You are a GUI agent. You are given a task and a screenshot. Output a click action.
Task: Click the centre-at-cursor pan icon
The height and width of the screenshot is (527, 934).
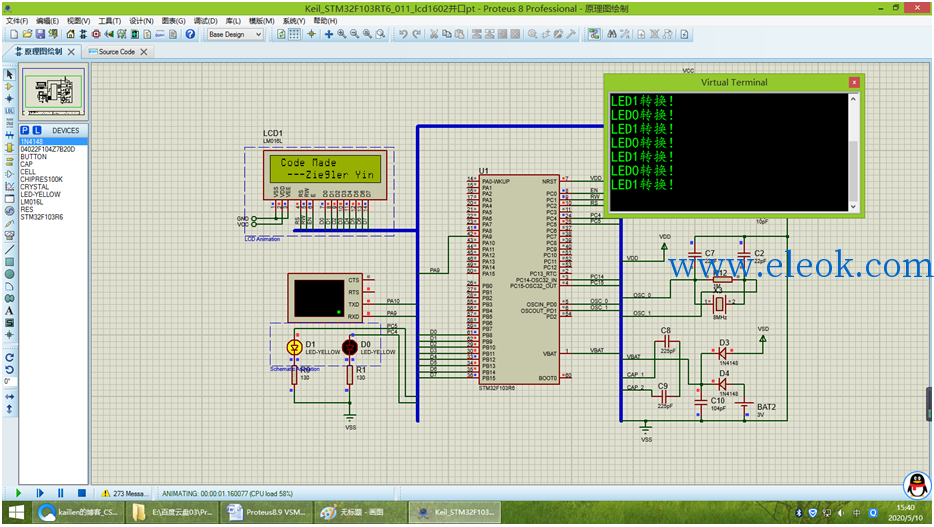point(328,34)
